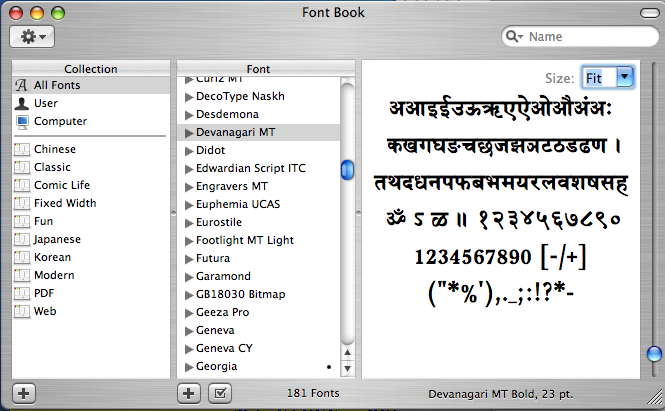Click the Chinese collection icon
Image resolution: width=665 pixels, height=411 pixels.
(22, 149)
